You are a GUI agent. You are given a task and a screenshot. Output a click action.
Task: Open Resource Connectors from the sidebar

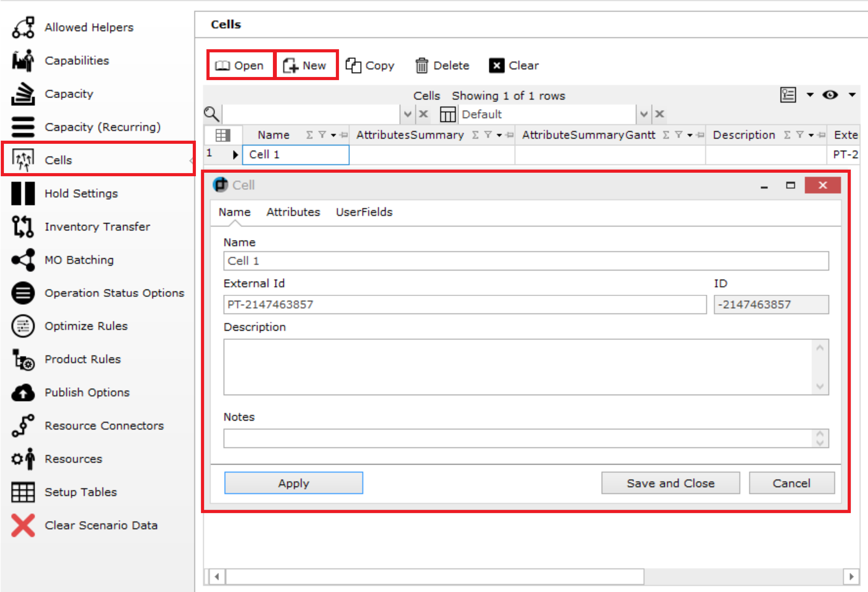coord(104,426)
